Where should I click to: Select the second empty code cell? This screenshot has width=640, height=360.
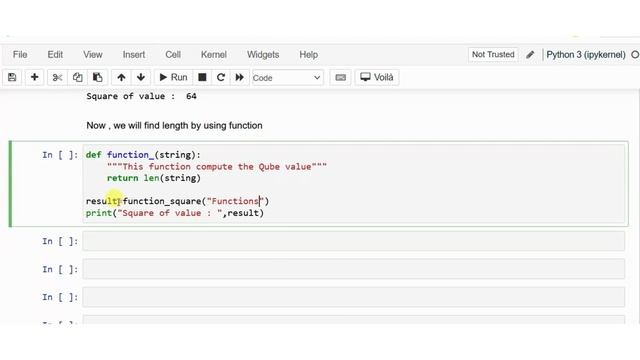pos(353,269)
